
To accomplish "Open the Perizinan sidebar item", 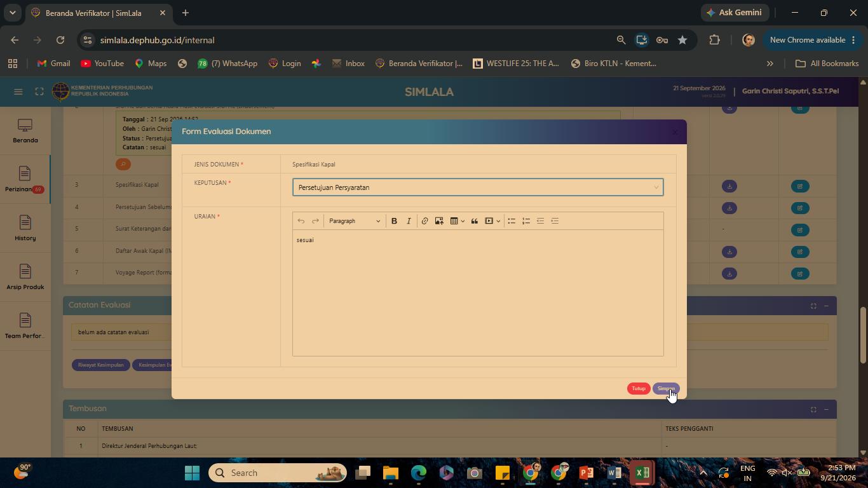I will click(x=25, y=180).
